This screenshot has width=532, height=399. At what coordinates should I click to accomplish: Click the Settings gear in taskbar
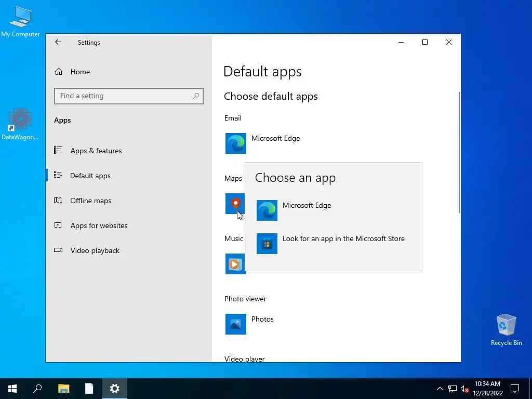tap(115, 389)
